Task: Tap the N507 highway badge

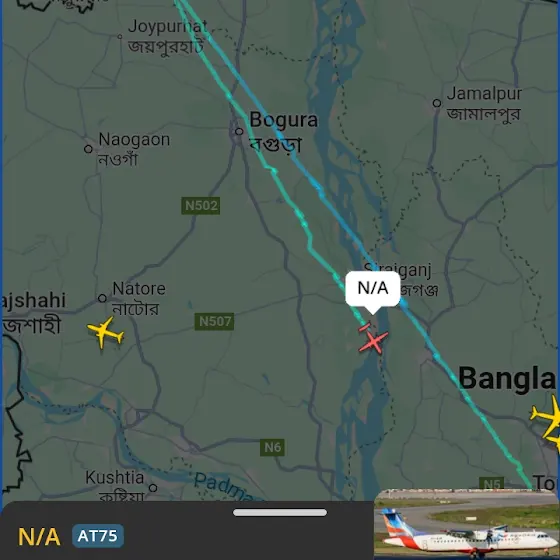Action: [x=214, y=321]
